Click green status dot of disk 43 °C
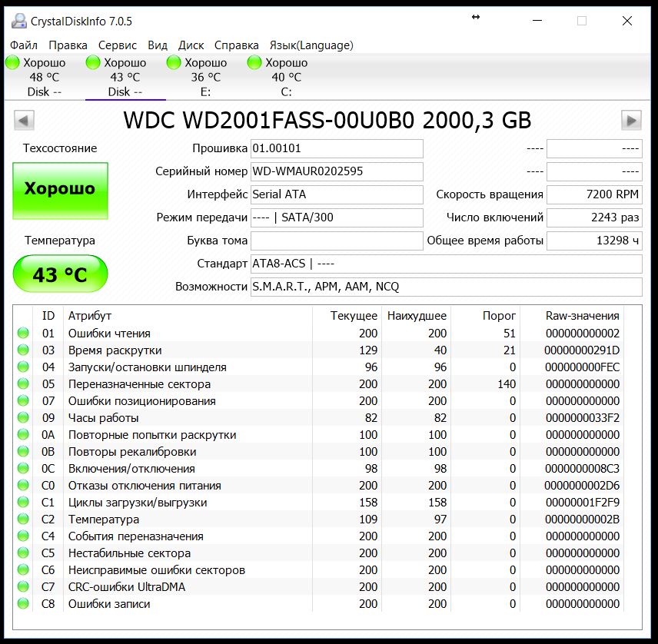The height and width of the screenshot is (644, 658). click(x=93, y=62)
